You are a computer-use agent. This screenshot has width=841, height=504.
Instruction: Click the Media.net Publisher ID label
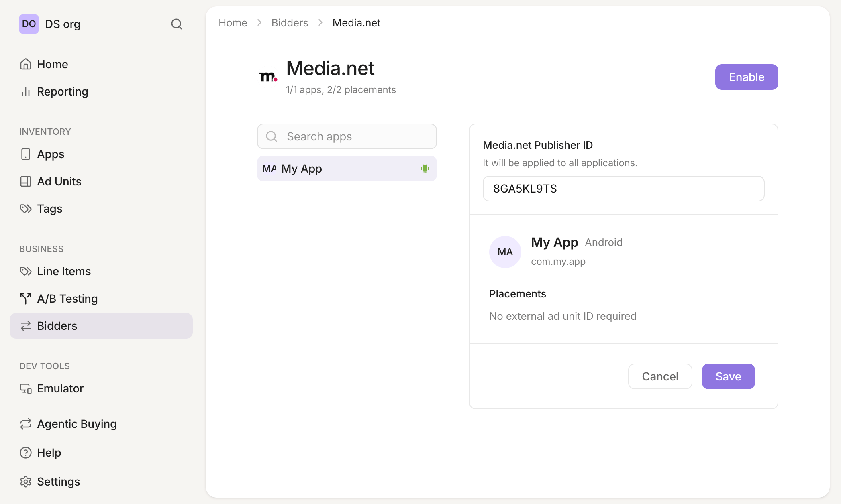538,145
